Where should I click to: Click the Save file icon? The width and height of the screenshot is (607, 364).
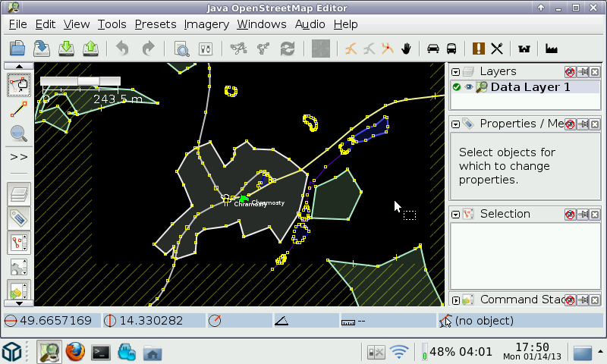coord(42,49)
